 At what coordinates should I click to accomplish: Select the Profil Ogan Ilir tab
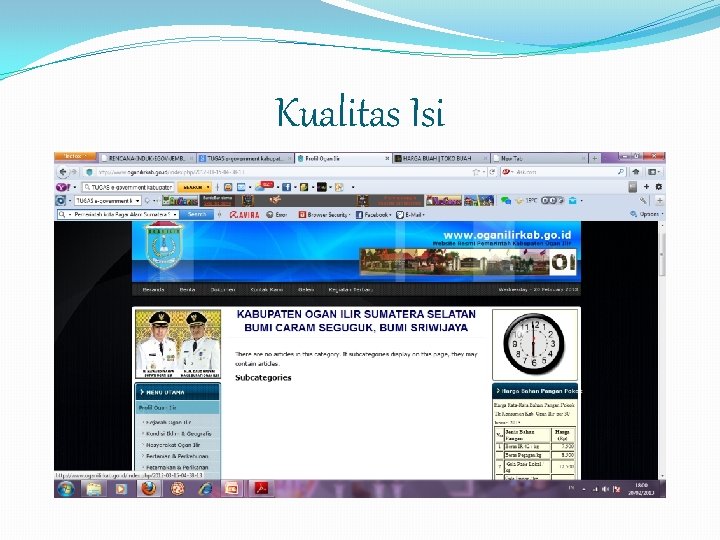[x=343, y=158]
